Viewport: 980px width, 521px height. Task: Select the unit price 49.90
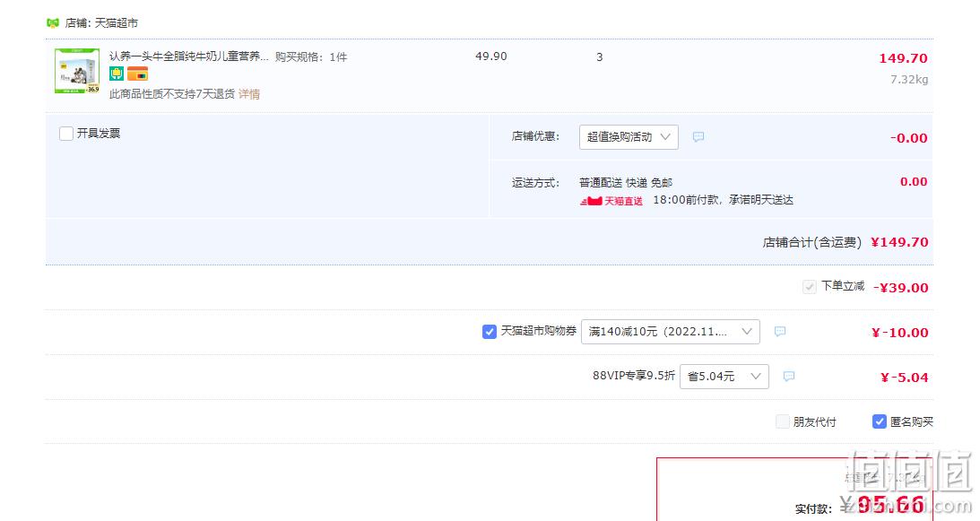pos(491,56)
